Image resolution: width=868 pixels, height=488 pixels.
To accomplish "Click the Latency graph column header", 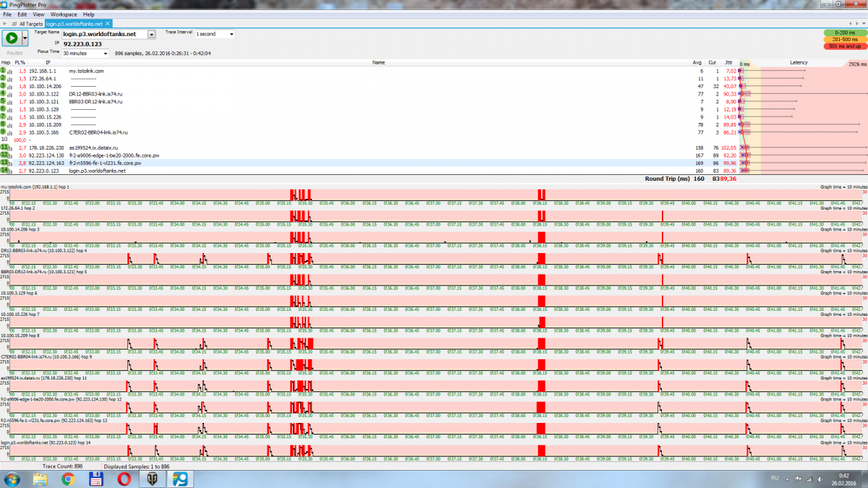I will [x=799, y=63].
